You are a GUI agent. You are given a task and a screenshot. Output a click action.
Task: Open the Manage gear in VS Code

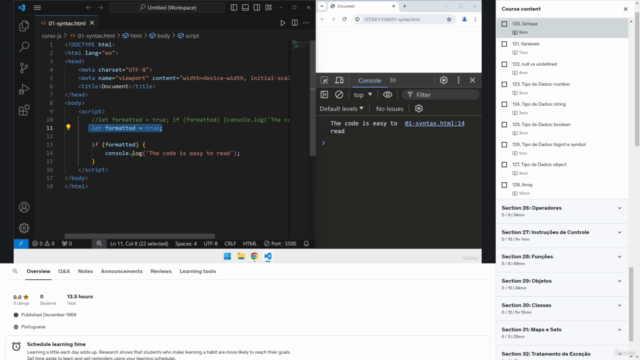24,228
